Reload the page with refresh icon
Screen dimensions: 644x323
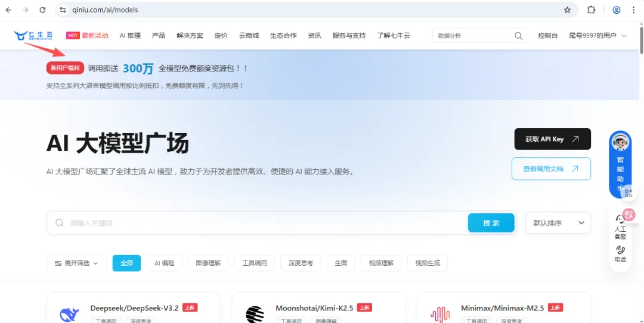42,10
